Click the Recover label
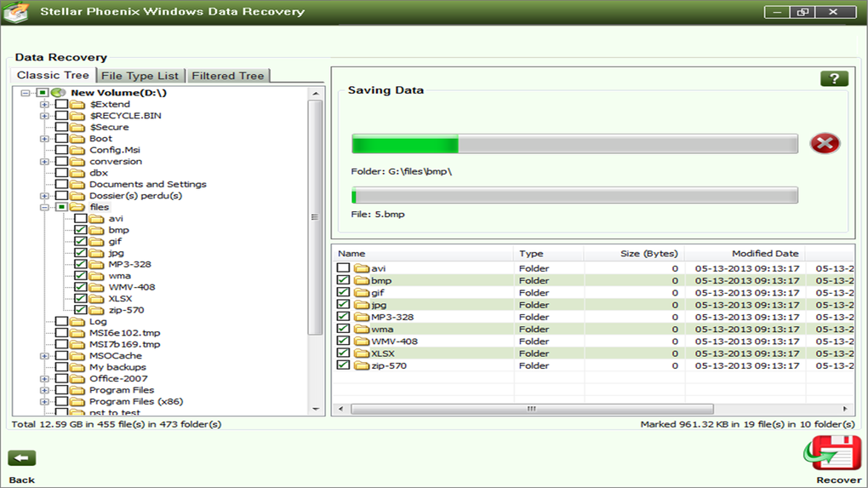This screenshot has width=868, height=488. (x=839, y=480)
